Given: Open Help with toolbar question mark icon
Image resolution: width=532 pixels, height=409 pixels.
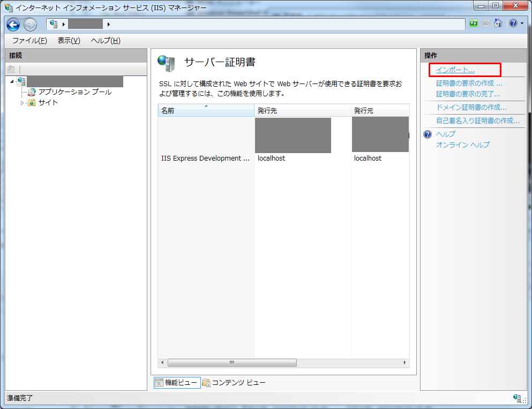Looking at the screenshot, I should tap(513, 23).
